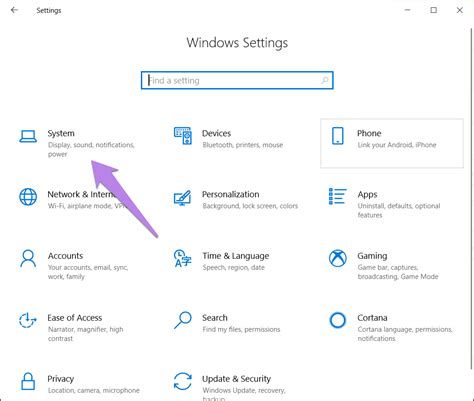
Task: Click 'Find my files, permissions' text
Action: pyautogui.click(x=241, y=329)
